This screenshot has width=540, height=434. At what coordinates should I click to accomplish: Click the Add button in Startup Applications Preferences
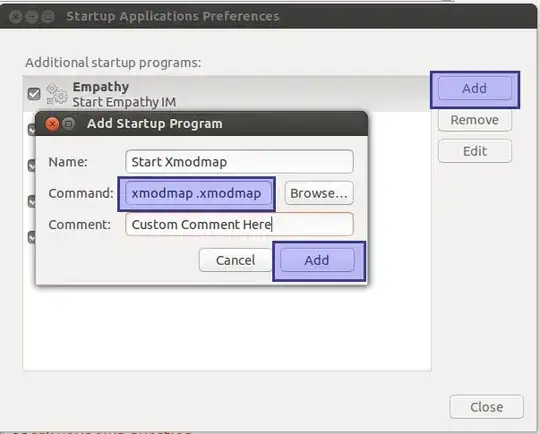[x=475, y=89]
